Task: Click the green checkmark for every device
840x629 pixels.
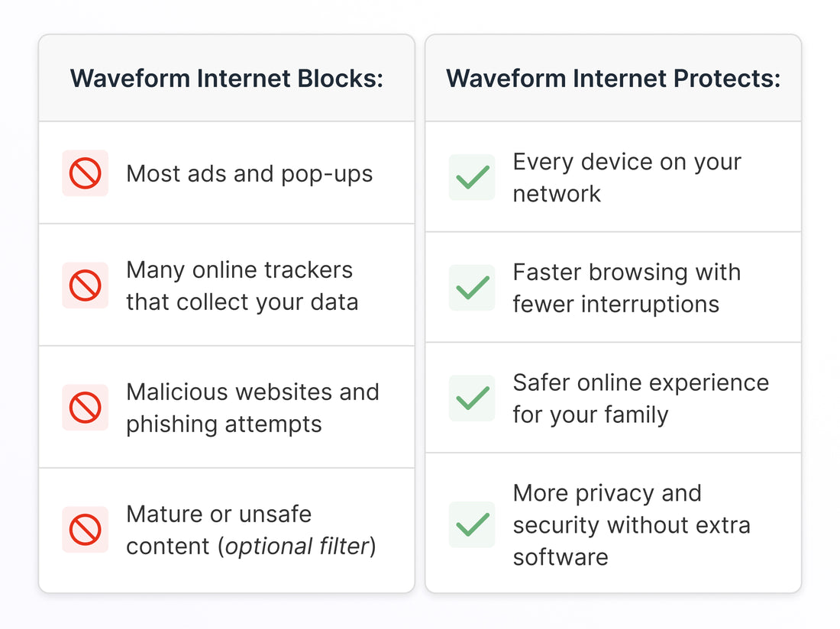Action: 472,177
